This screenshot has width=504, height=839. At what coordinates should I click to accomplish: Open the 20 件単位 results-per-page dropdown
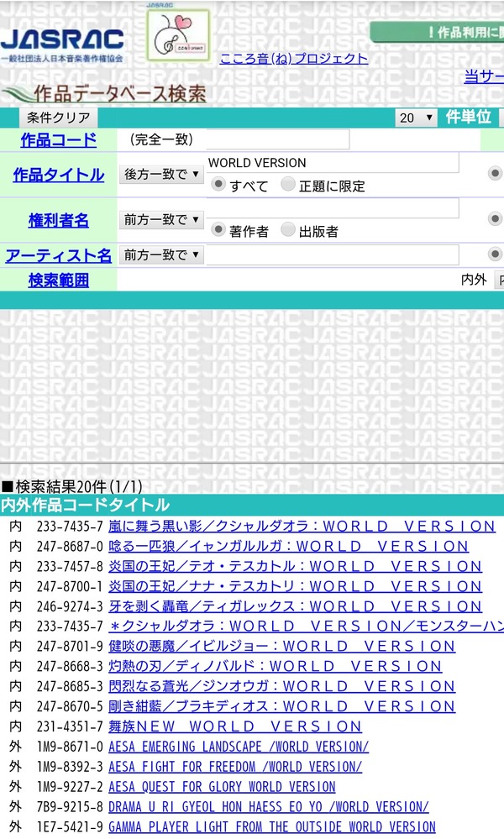point(417,118)
